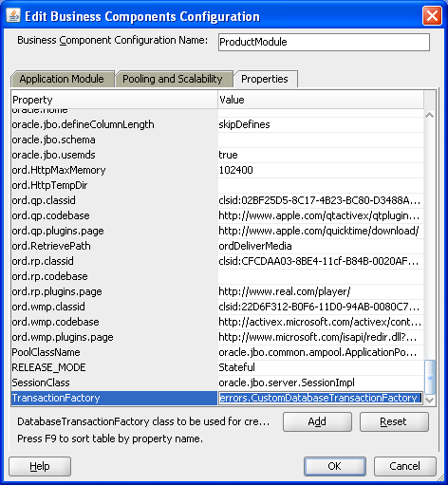Screen dimensions: 448x485
Task: Select the SessionClass property
Action: pyautogui.click(x=115, y=382)
